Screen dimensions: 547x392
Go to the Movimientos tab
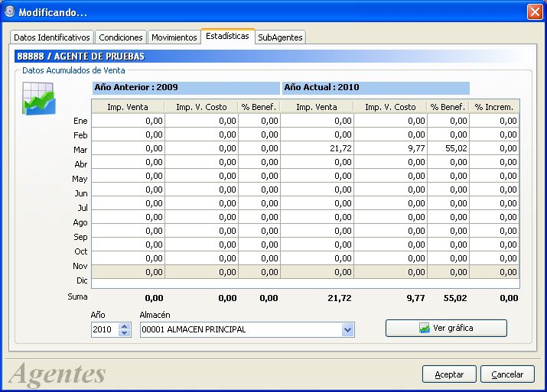tap(174, 37)
